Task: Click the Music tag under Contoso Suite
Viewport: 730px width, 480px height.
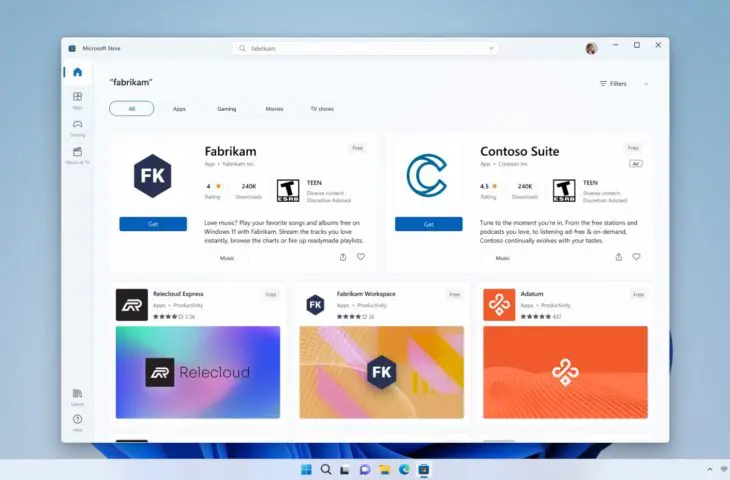Action: tap(503, 258)
